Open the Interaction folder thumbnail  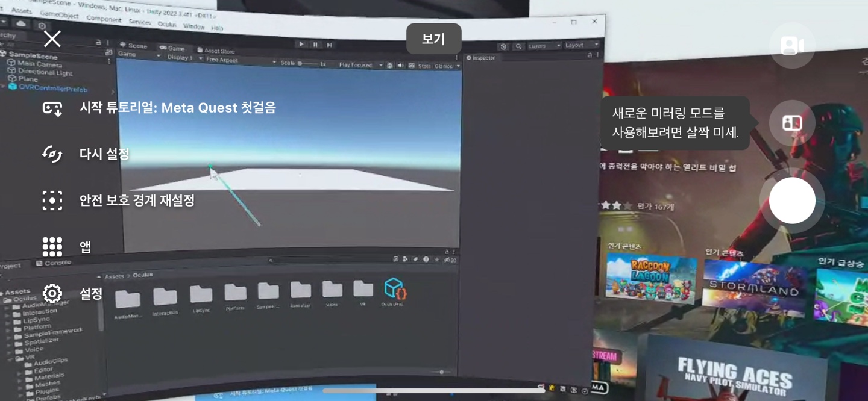coord(165,300)
